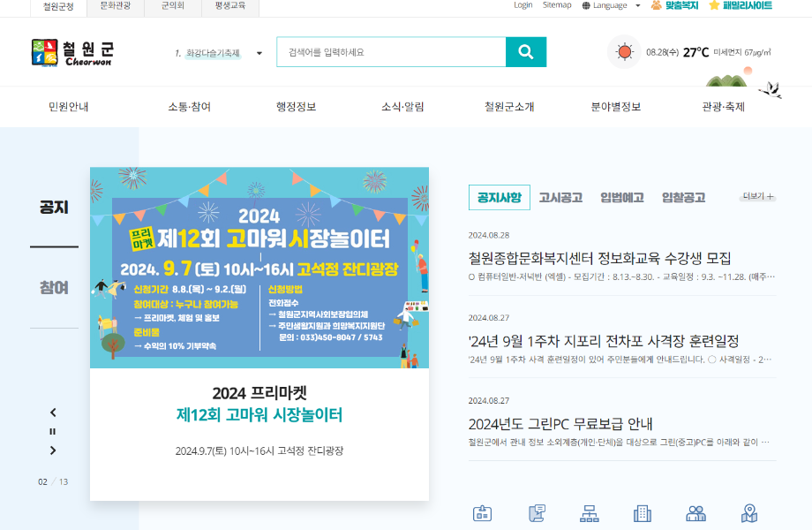Click the magnifying glass search button
Screen dimensions: 812x530
(525, 52)
